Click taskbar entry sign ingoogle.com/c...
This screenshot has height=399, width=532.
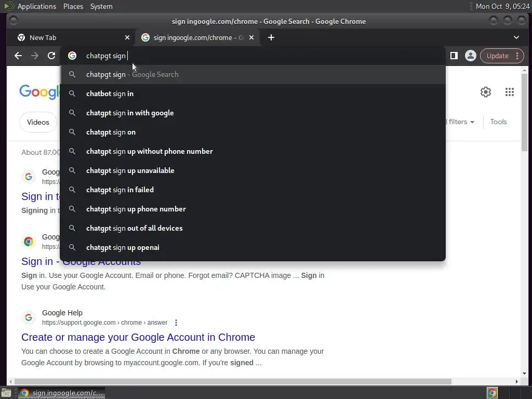(x=61, y=393)
